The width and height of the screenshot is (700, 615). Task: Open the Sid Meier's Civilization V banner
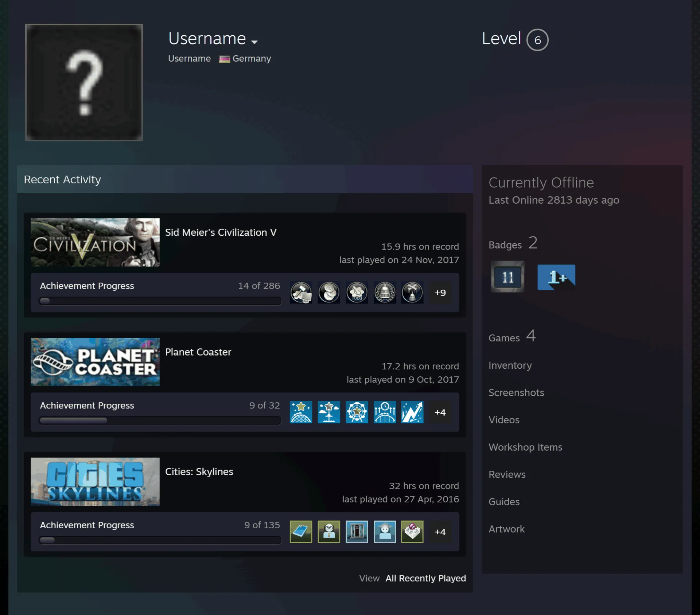click(95, 242)
